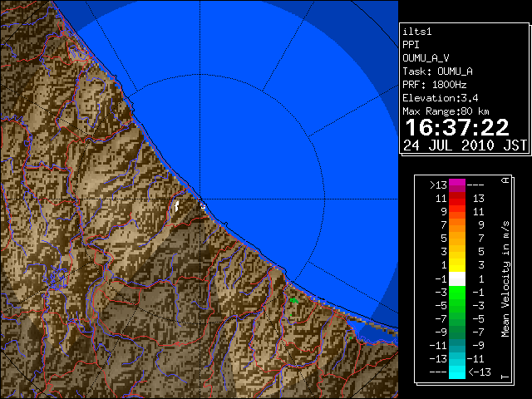Click the '>13' legend label
This screenshot has width=532, height=399.
(x=438, y=185)
